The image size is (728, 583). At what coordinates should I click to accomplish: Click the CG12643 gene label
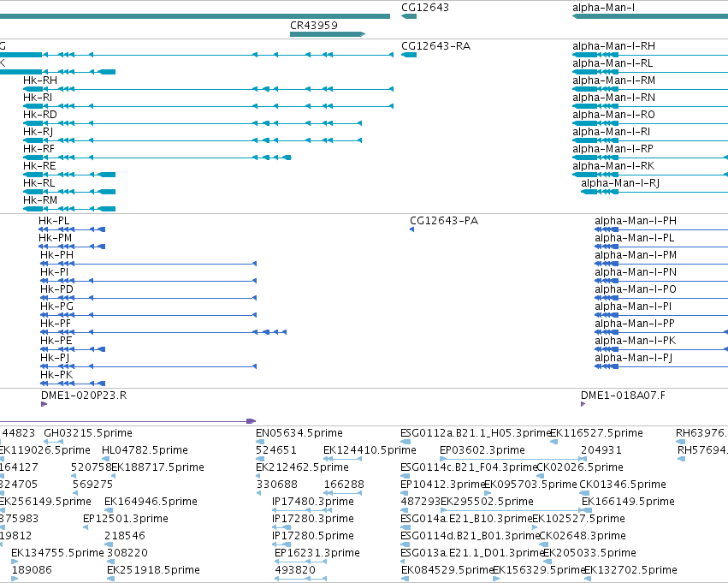coord(425,8)
